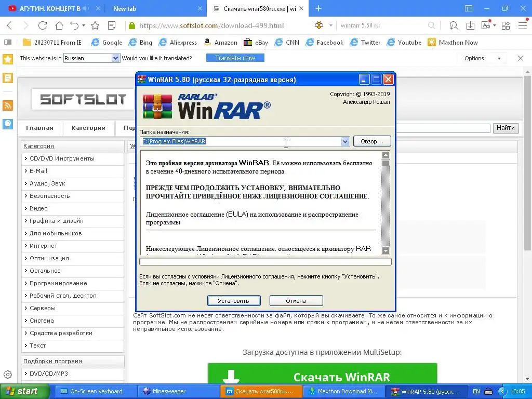Open the notes icon in left sidebar
Image resolution: width=532 pixels, height=399 pixels.
(8, 78)
